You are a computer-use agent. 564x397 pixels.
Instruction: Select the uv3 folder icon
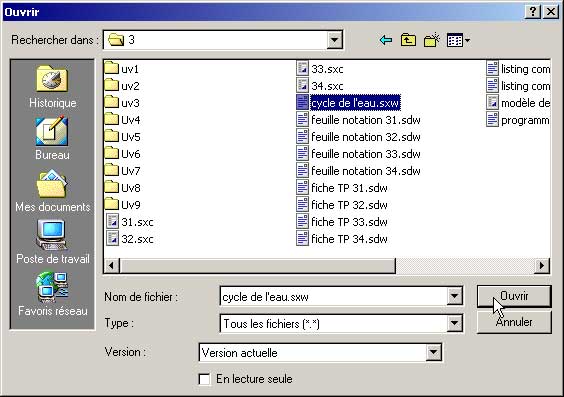pyautogui.click(x=112, y=102)
